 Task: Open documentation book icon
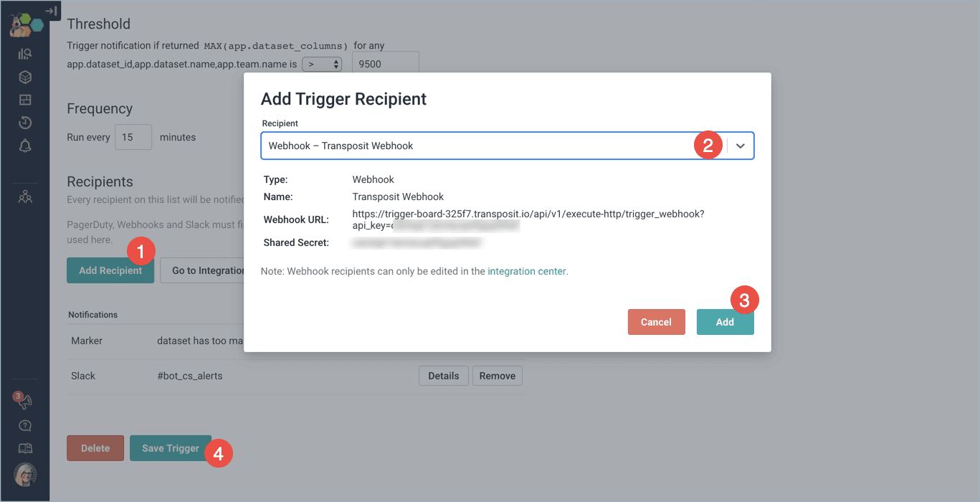pyautogui.click(x=25, y=448)
